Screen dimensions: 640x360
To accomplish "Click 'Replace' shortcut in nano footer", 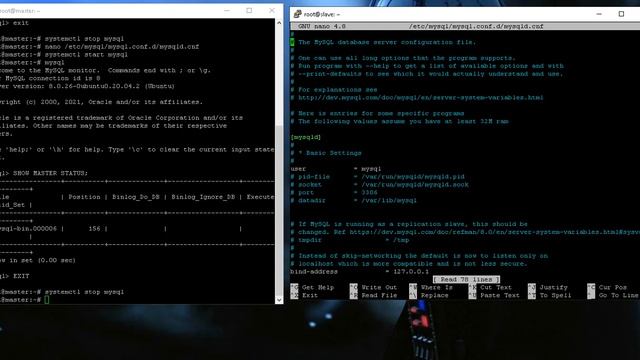I will coord(429,295).
